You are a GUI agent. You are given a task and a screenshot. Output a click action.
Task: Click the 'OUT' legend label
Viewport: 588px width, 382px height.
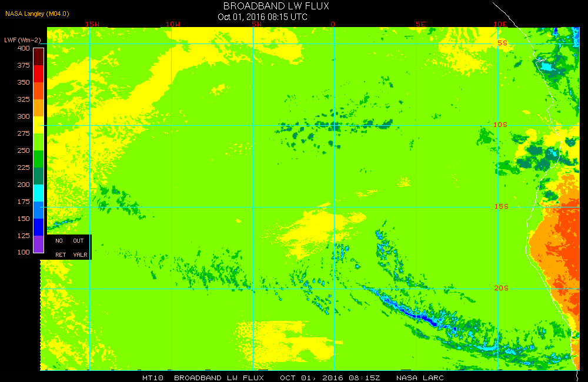pyautogui.click(x=78, y=241)
